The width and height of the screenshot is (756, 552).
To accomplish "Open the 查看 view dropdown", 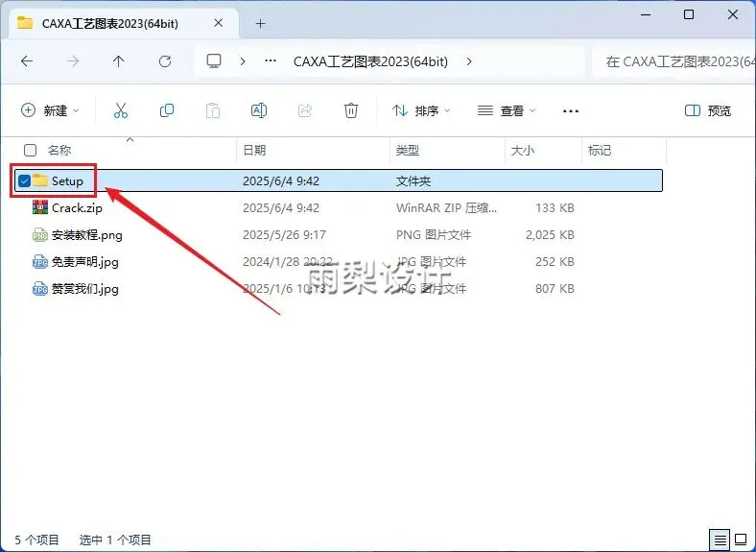I will pyautogui.click(x=507, y=110).
